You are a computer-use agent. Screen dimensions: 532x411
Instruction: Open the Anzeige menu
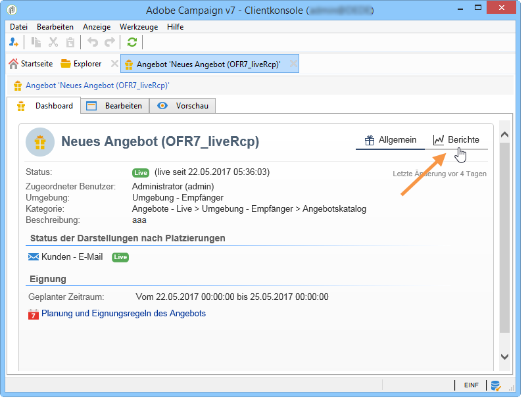97,27
